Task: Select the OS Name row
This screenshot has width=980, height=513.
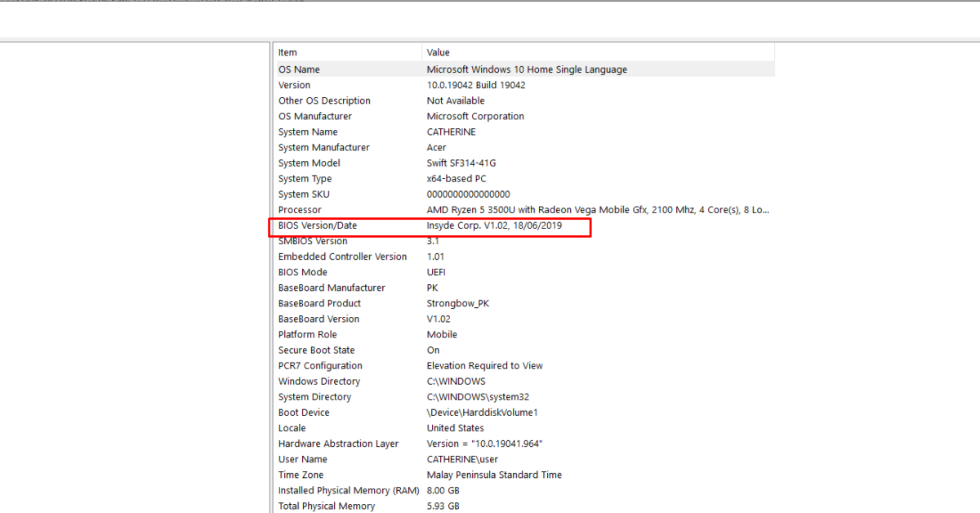Action: click(408, 69)
